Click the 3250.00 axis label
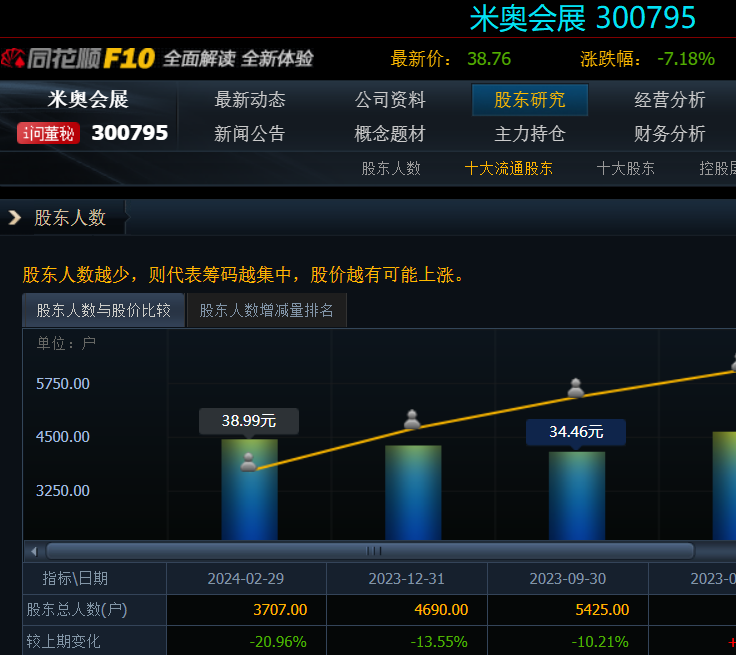Viewport: 736px width, 655px height. coord(63,491)
